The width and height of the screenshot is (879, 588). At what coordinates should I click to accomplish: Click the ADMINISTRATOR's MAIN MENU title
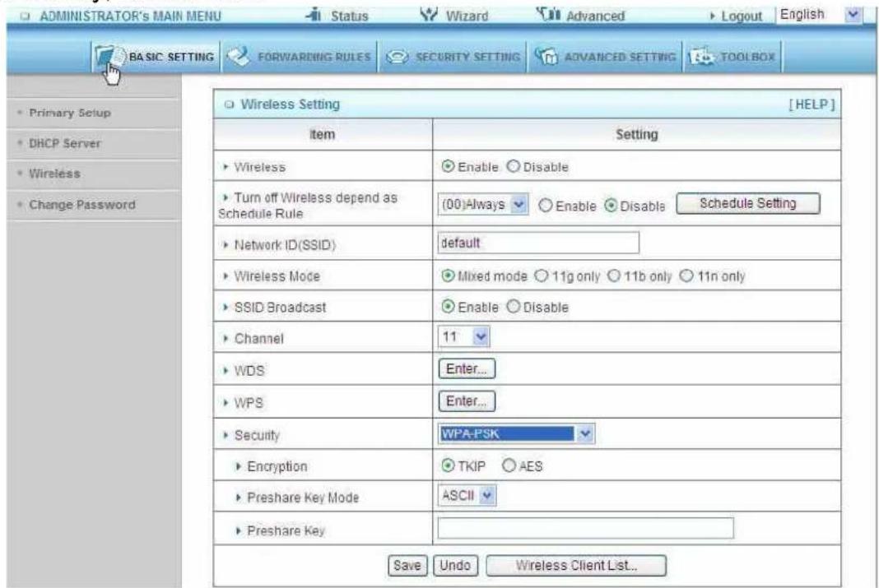tap(130, 16)
